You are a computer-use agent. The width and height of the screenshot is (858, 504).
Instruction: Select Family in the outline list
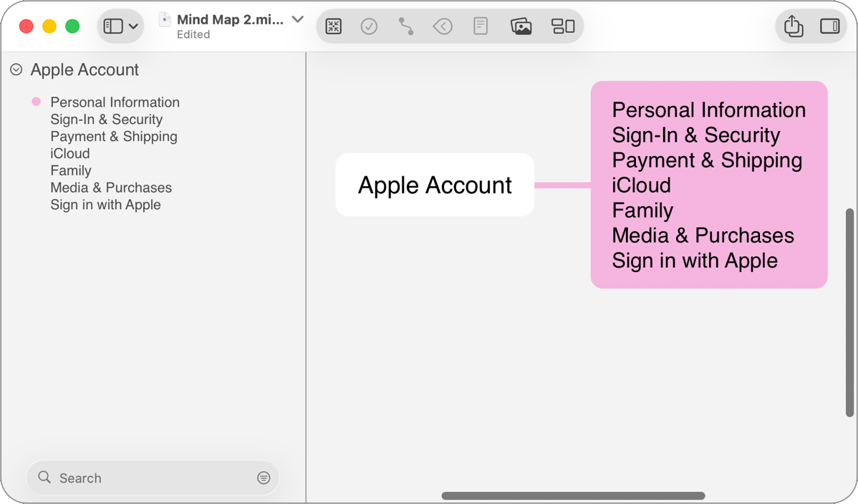70,170
